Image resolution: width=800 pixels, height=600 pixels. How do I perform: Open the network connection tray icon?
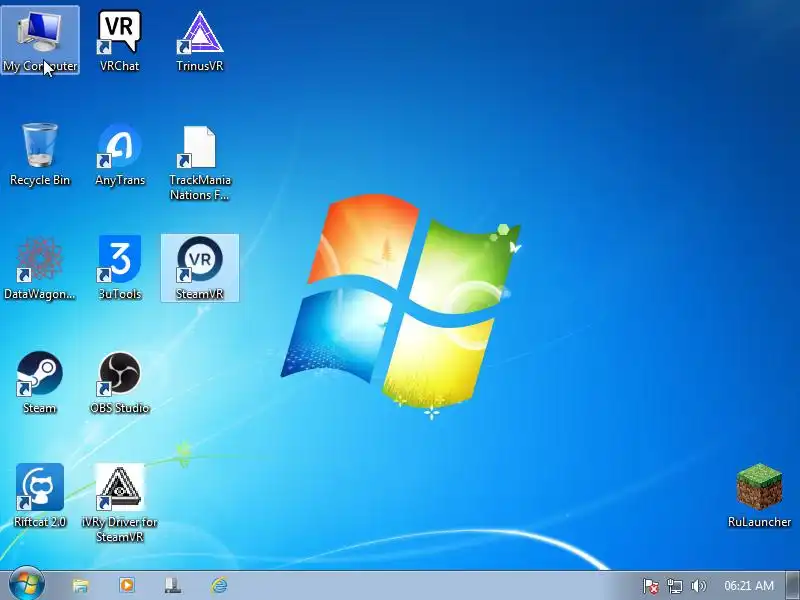(x=674, y=586)
